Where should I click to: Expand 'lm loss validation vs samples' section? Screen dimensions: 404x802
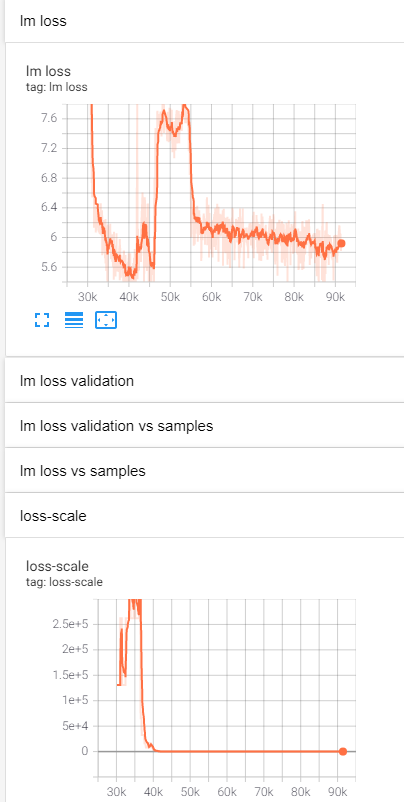click(x=204, y=426)
